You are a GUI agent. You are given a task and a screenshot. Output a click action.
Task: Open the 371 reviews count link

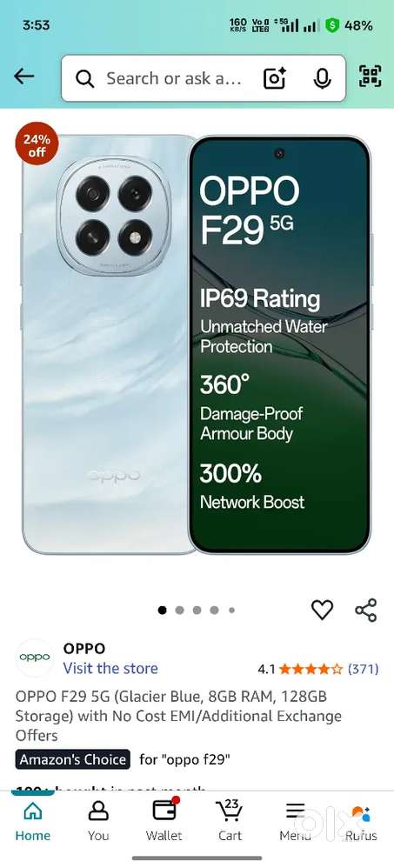tap(363, 670)
